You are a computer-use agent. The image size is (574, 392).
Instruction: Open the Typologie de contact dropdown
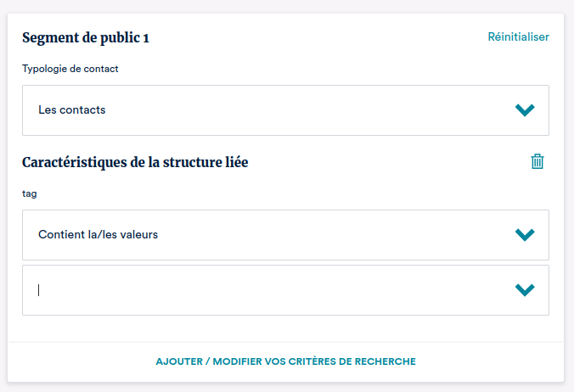(285, 110)
